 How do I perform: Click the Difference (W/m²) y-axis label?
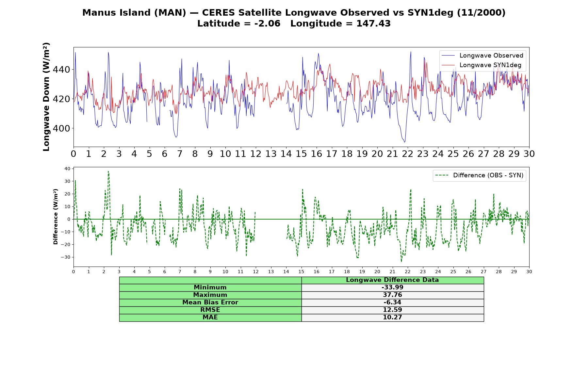[56, 217]
